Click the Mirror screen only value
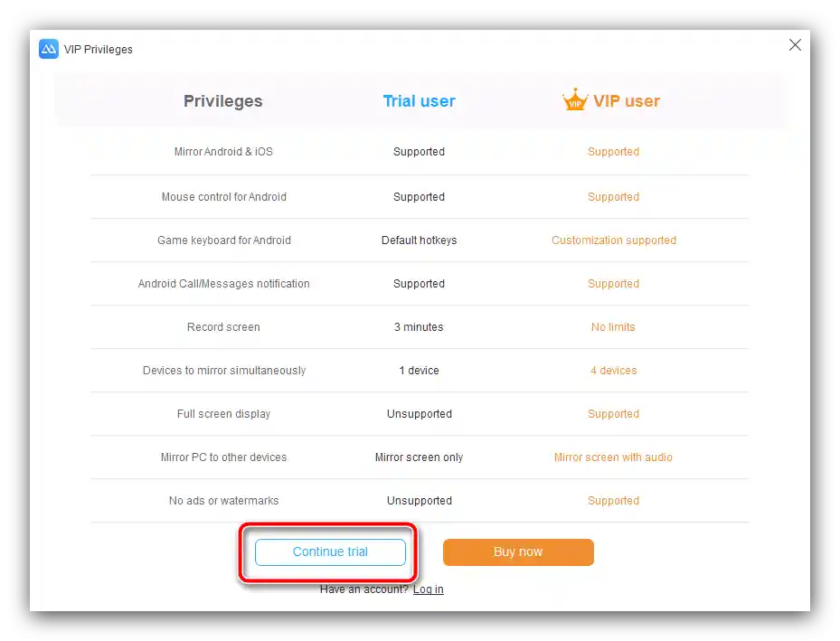The image size is (840, 641). [419, 457]
